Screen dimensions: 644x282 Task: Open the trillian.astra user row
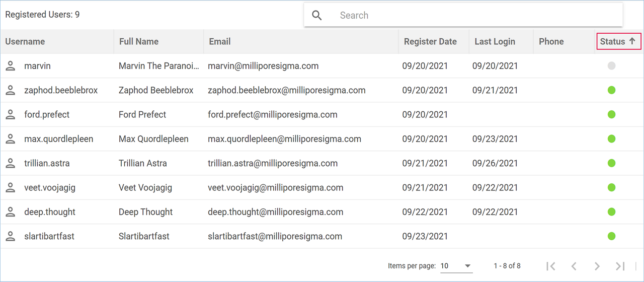click(x=47, y=163)
